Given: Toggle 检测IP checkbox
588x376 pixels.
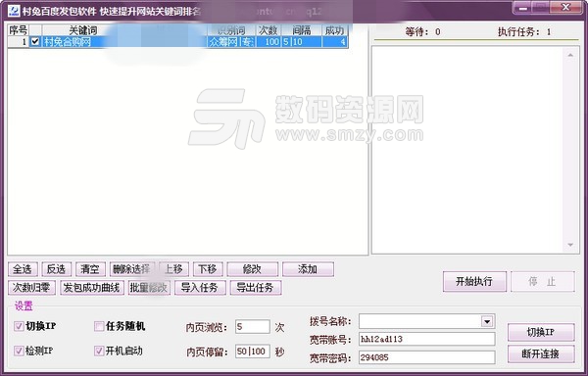Looking at the screenshot, I should pyautogui.click(x=19, y=351).
